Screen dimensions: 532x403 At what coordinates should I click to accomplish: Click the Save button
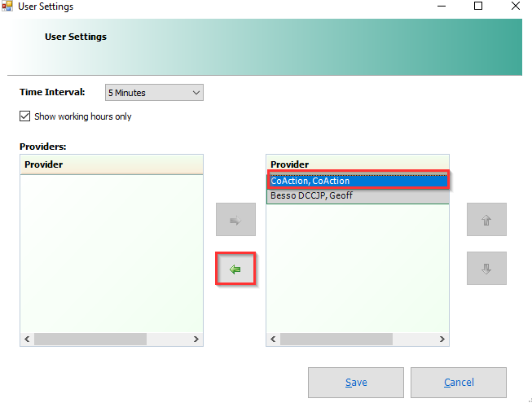tap(356, 383)
